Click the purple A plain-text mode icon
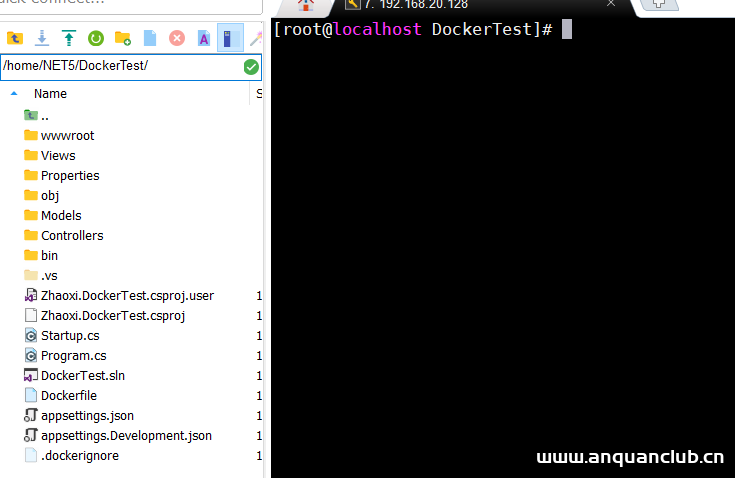Viewport: 735px width, 478px height. coord(204,38)
